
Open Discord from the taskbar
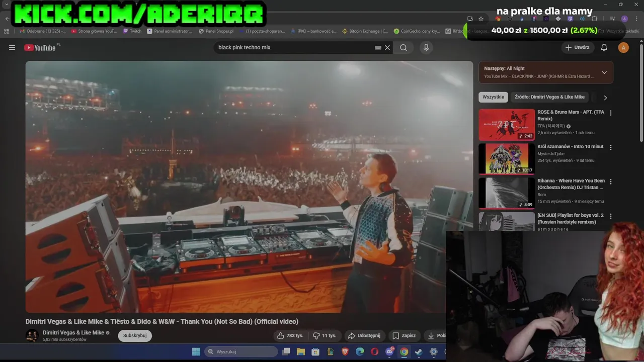(x=389, y=351)
